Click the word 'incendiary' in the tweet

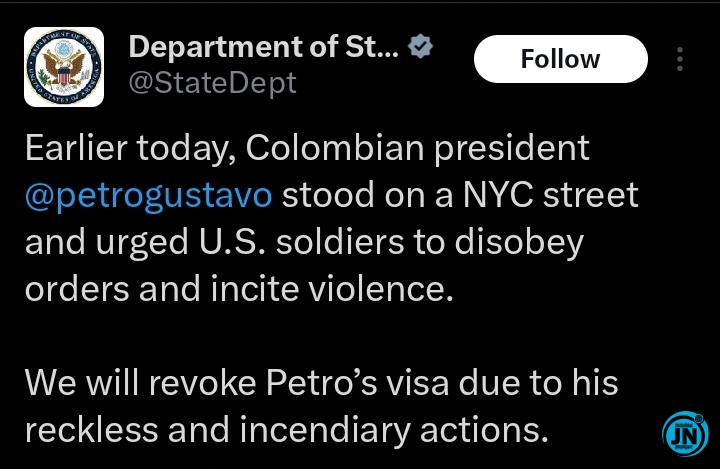[x=325, y=430]
